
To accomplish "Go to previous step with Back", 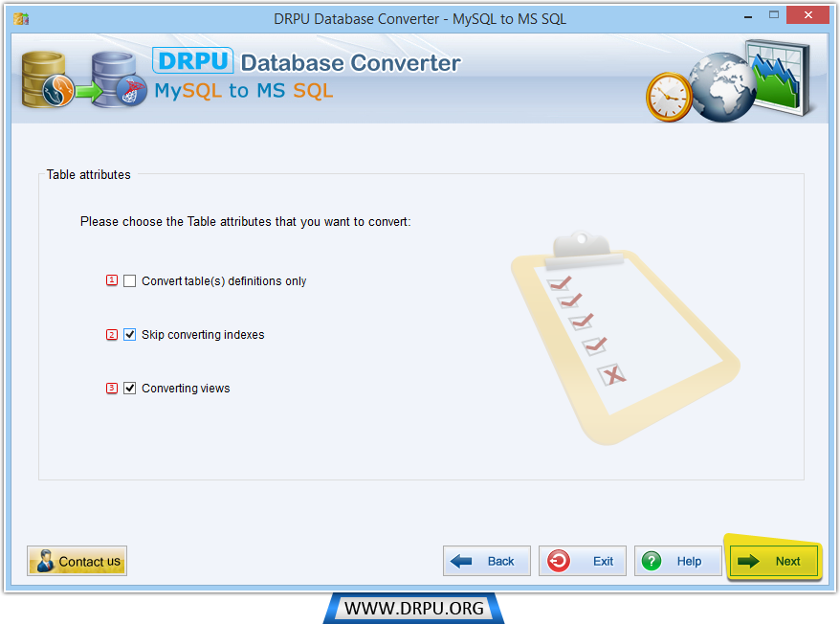I will (x=486, y=561).
